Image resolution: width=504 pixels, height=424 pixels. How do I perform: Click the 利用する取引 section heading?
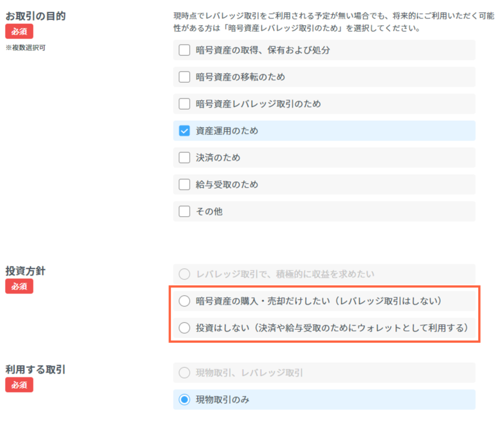[x=35, y=370]
